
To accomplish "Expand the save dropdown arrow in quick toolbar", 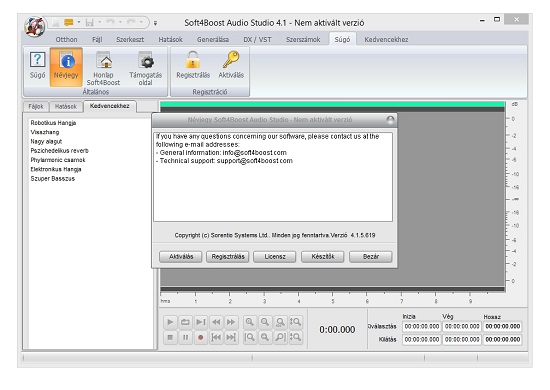I will tap(100, 22).
